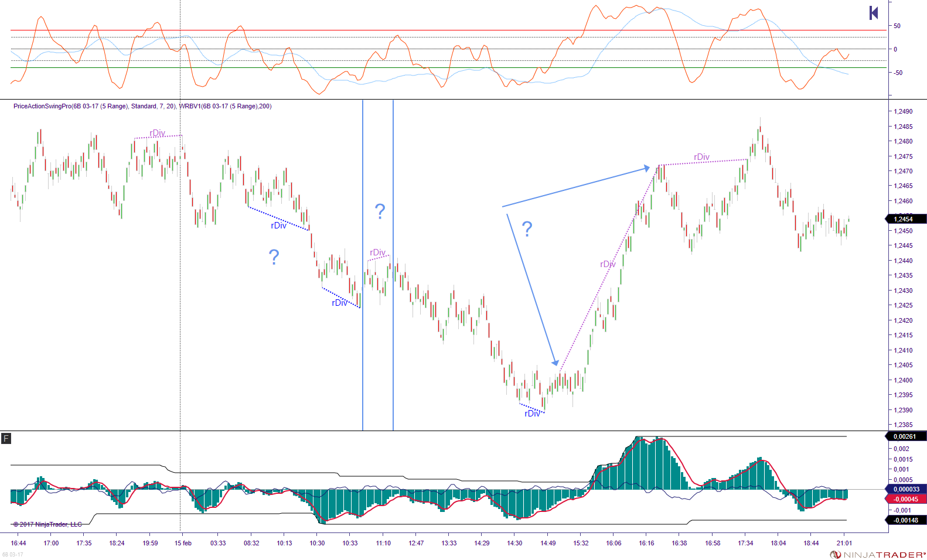Click the 1,2460 price axis label

pos(903,201)
